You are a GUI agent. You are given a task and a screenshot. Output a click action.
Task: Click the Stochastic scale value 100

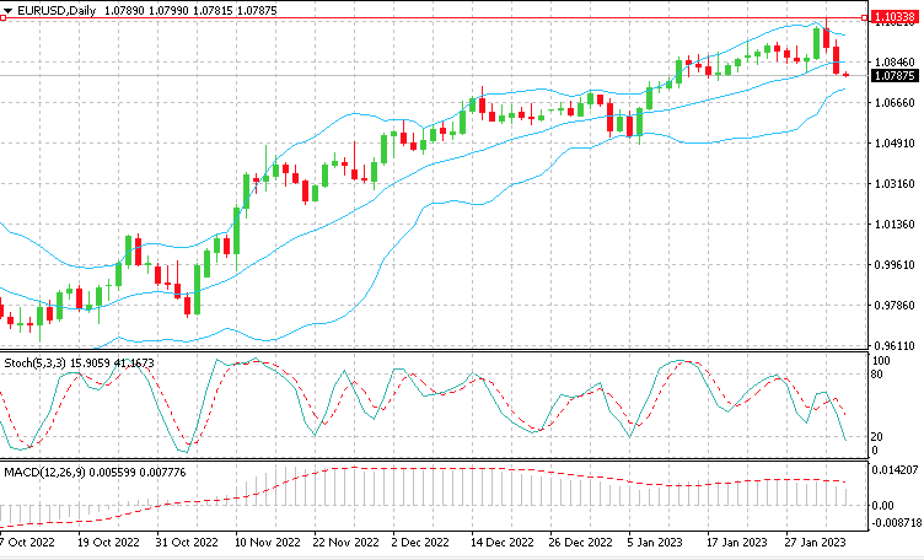pos(881,360)
